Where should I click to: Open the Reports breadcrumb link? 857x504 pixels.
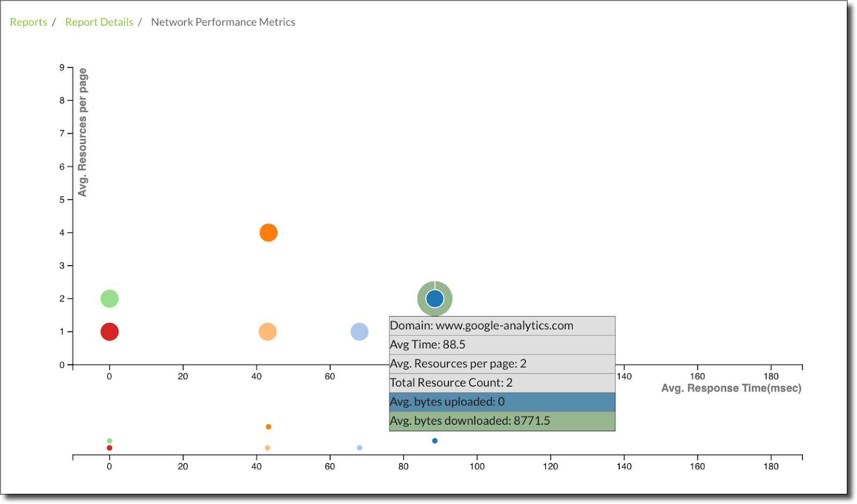[28, 22]
